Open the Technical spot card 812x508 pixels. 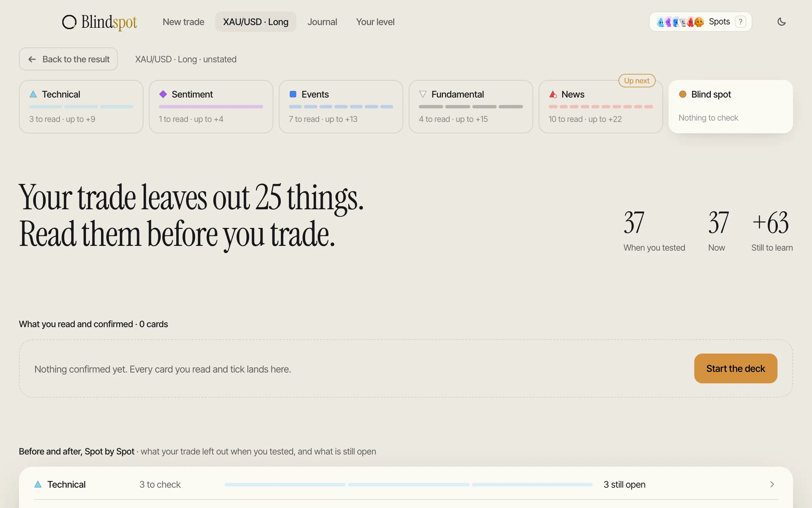[x=81, y=107]
